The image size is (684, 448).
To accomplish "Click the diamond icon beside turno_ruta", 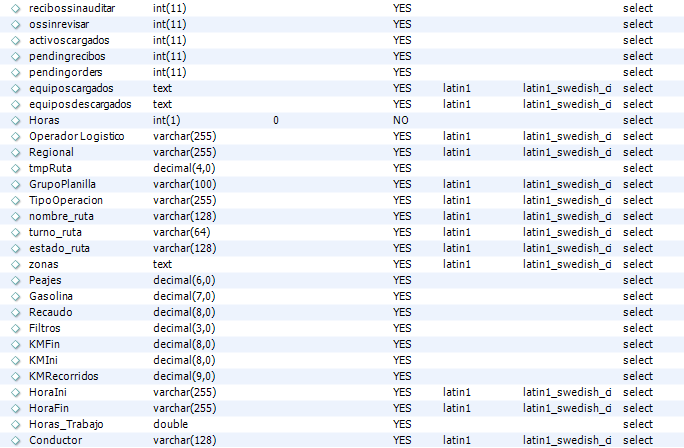I will [16, 233].
